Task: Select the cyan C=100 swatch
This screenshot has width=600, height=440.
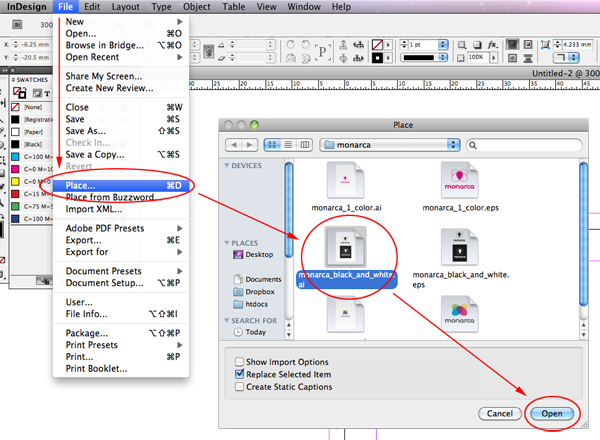Action: coord(31,156)
